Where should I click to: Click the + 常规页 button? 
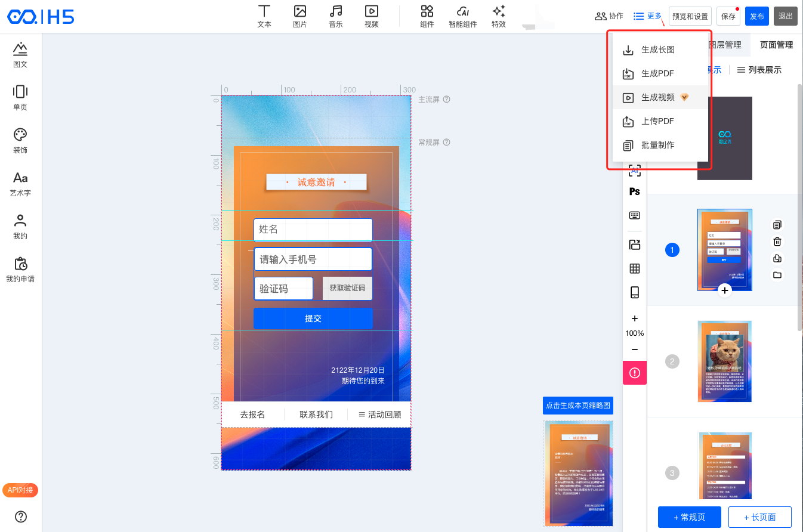(689, 517)
